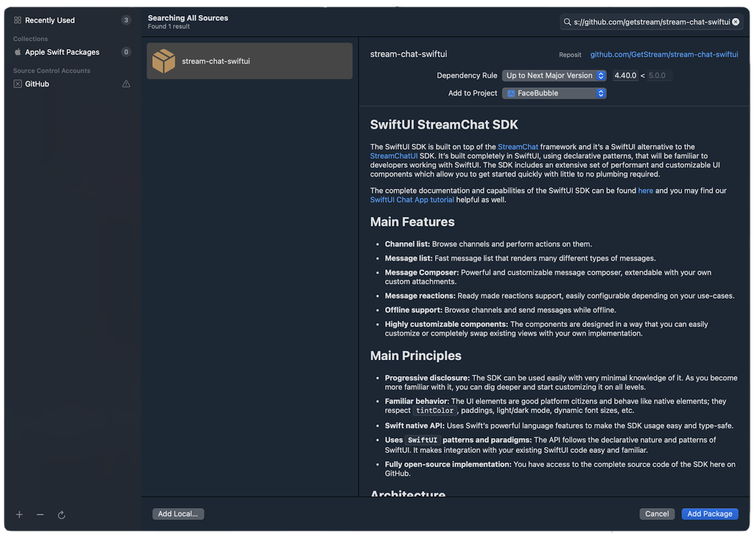
Task: Open the SwiftUI Chat App tutorial link
Action: (x=412, y=200)
